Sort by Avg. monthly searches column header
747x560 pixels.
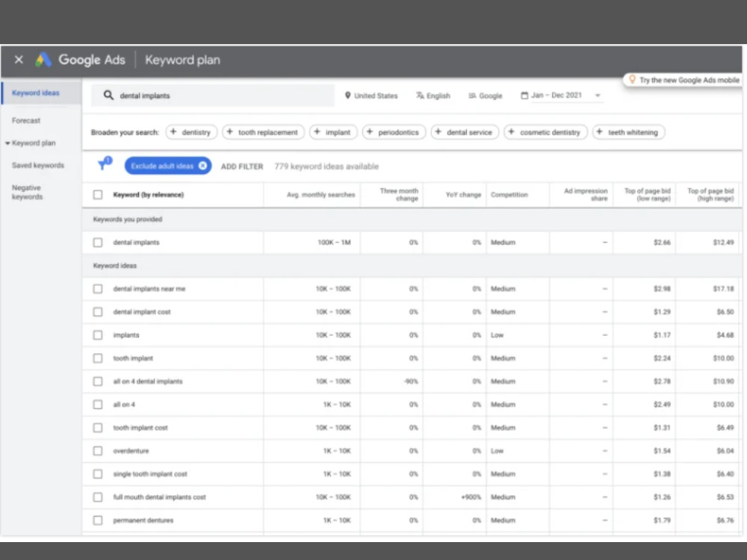[x=320, y=195]
